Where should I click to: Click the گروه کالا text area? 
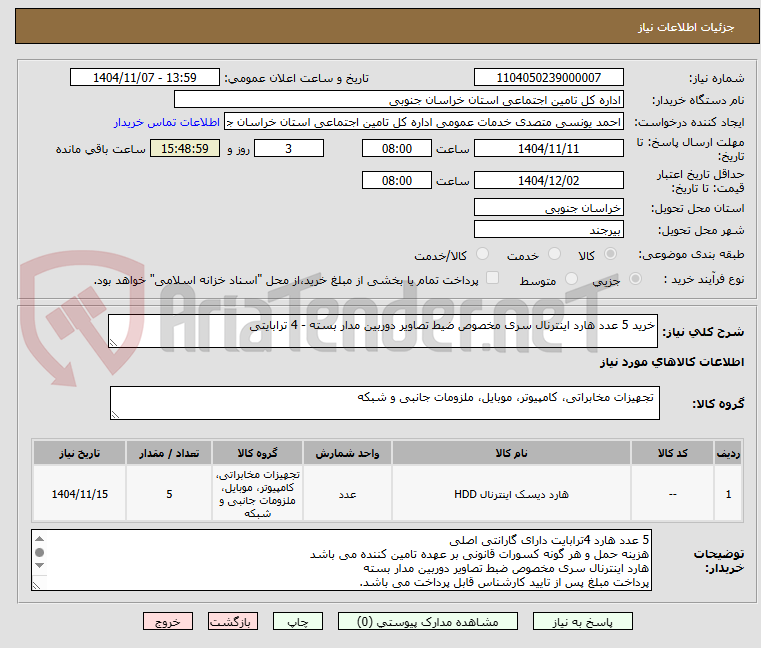tap(384, 403)
